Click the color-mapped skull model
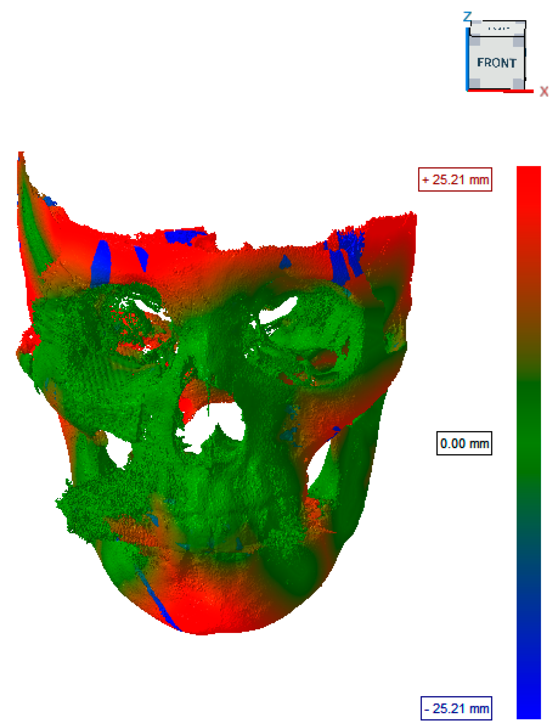This screenshot has width=560, height=728. tap(216, 393)
